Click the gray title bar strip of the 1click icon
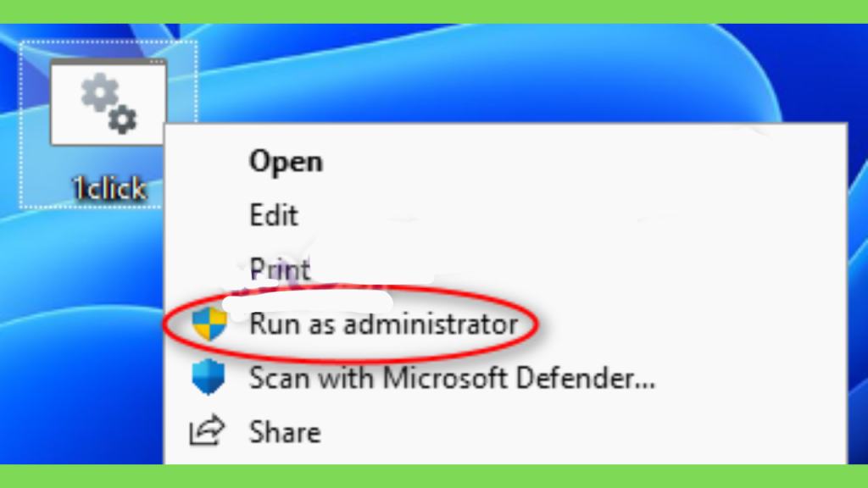868x488 pixels. (x=108, y=61)
